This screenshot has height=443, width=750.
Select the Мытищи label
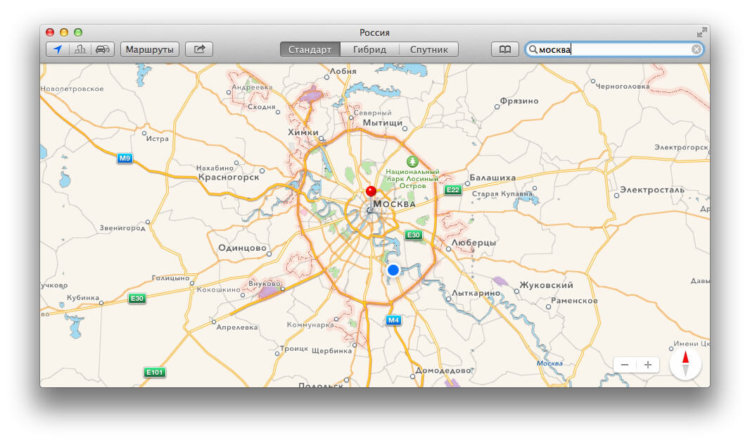(383, 122)
